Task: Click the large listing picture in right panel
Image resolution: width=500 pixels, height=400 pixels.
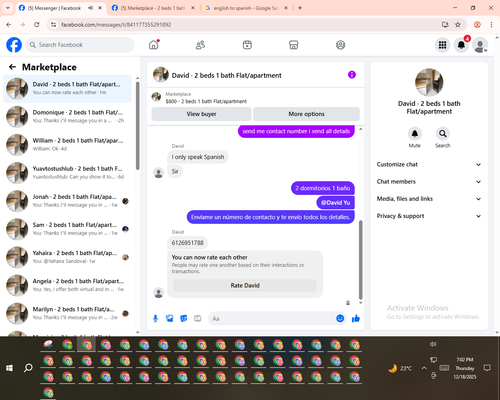Action: [x=429, y=82]
